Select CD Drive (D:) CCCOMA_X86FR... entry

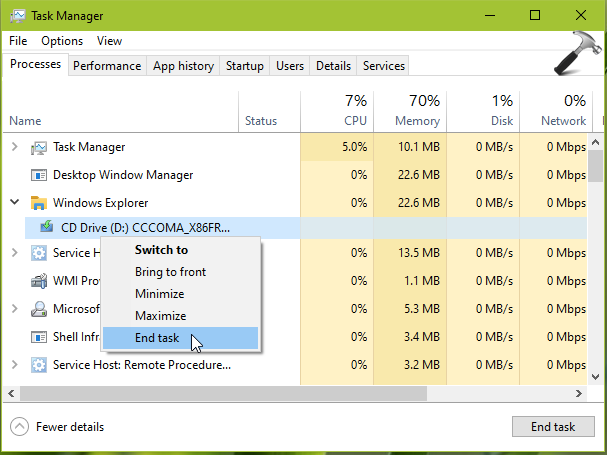point(163,228)
